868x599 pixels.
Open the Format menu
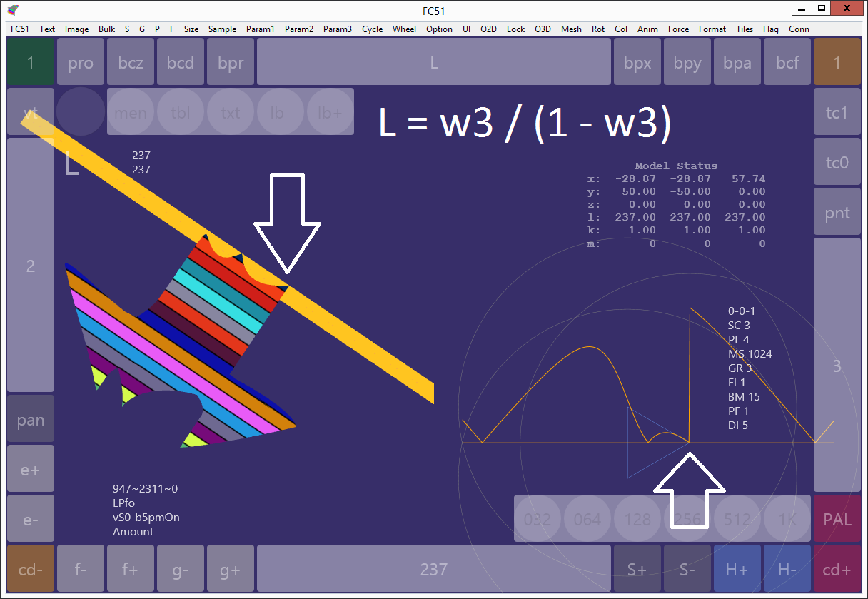tap(712, 29)
